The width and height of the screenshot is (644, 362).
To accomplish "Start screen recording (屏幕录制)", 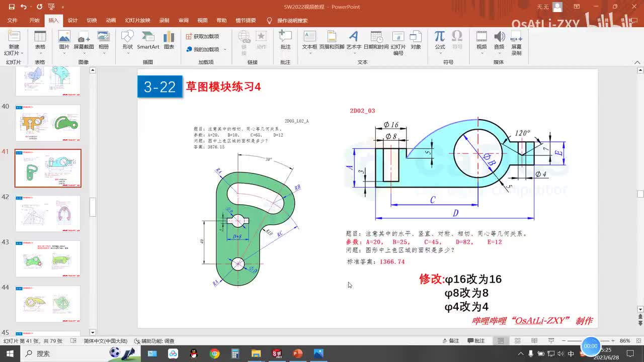I will click(516, 43).
